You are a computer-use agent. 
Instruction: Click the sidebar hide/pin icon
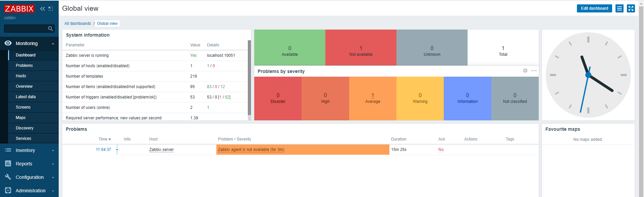(51, 9)
